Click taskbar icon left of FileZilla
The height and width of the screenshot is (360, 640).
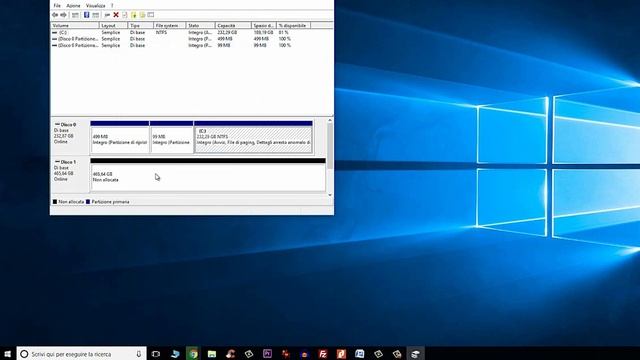coord(304,353)
